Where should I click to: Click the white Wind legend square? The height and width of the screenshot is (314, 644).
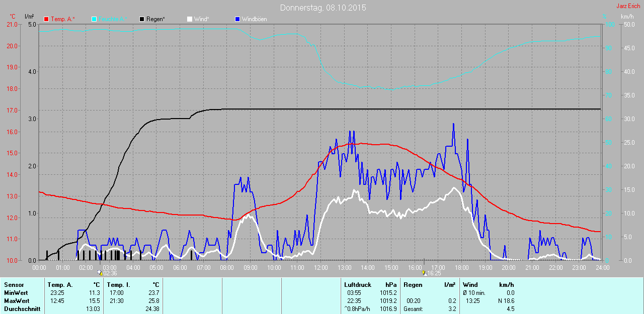point(190,19)
